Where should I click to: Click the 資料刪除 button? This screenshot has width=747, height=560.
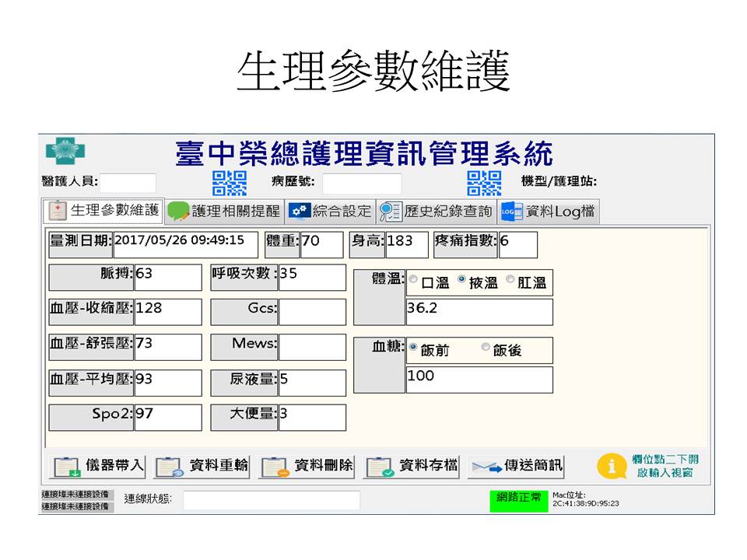(307, 466)
